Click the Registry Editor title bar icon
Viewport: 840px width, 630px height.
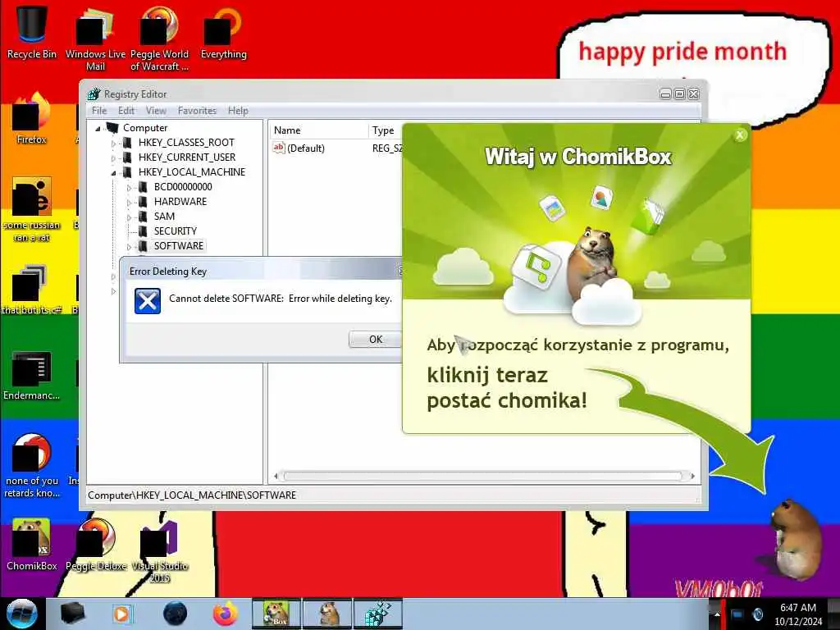(94, 94)
